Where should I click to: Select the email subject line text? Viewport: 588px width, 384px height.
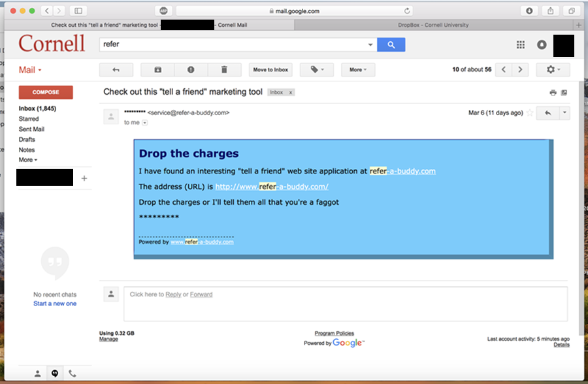[x=183, y=92]
